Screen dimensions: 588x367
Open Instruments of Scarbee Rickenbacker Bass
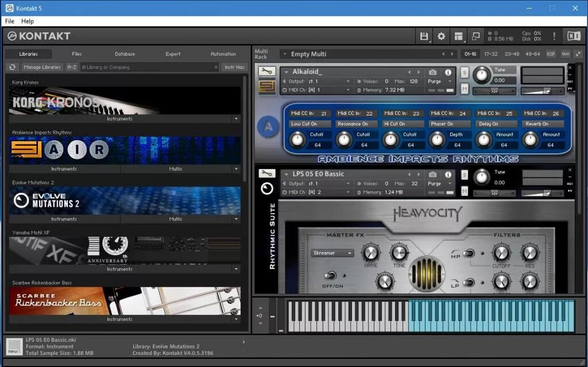(119, 319)
